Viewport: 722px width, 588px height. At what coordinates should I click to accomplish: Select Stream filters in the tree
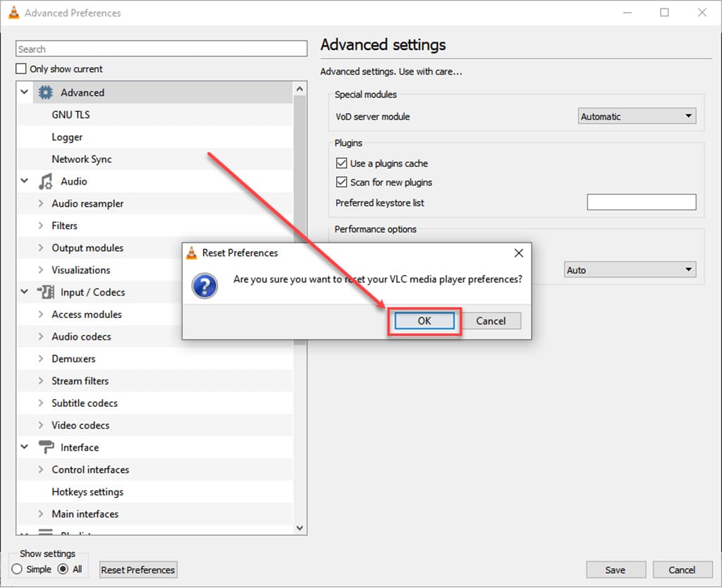[80, 381]
